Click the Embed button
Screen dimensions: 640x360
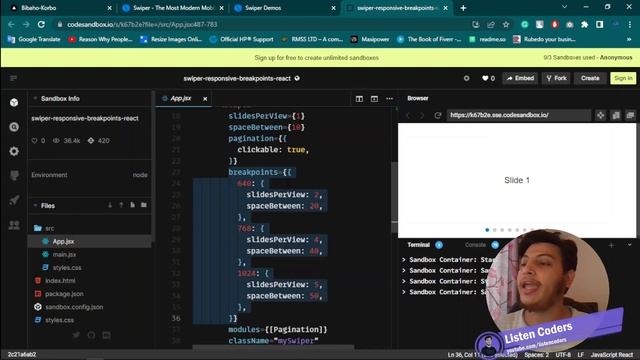520,78
